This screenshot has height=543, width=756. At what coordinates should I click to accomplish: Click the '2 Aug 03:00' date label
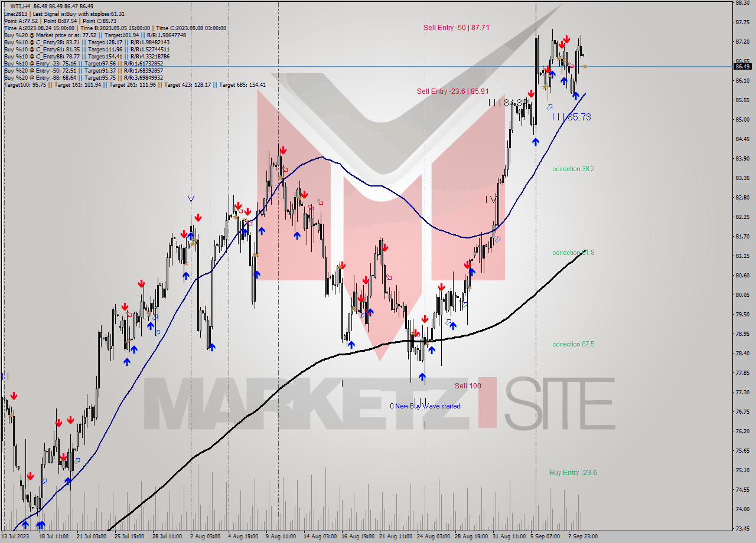pyautogui.click(x=205, y=537)
